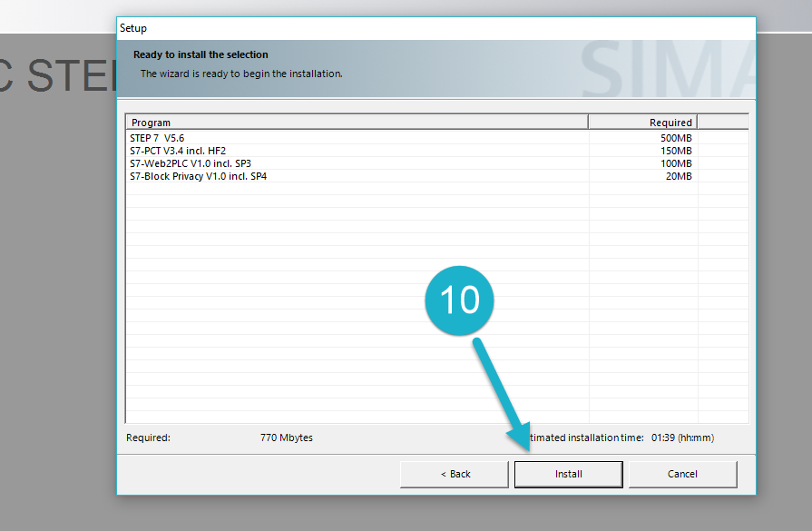Screen dimensions: 812x531
Task: Click the 'Required:' label below the list
Action: (x=148, y=438)
